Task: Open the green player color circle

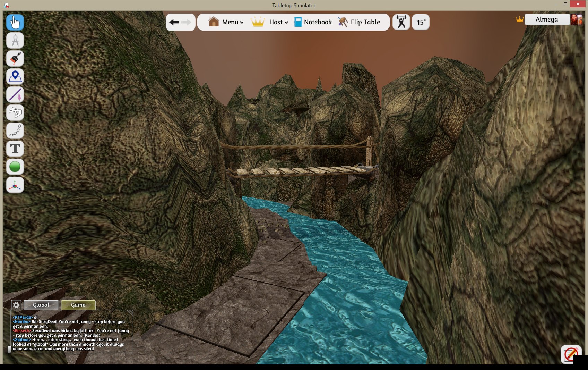Action: click(x=15, y=167)
